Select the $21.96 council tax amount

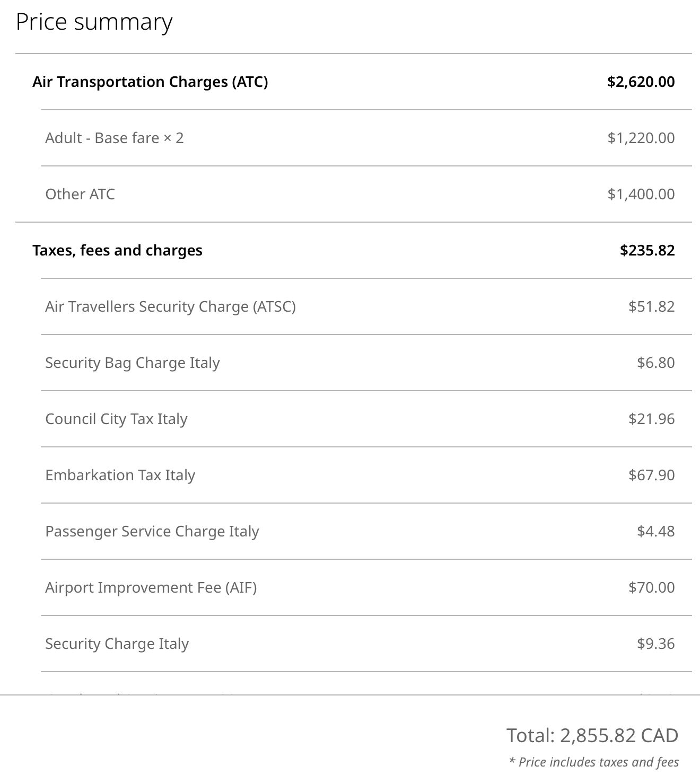(x=651, y=419)
